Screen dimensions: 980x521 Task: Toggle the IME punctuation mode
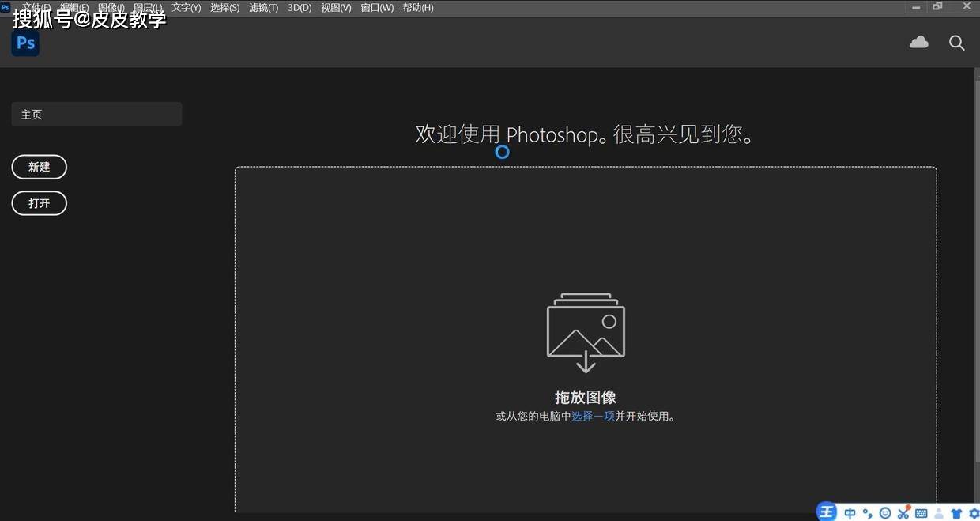868,513
